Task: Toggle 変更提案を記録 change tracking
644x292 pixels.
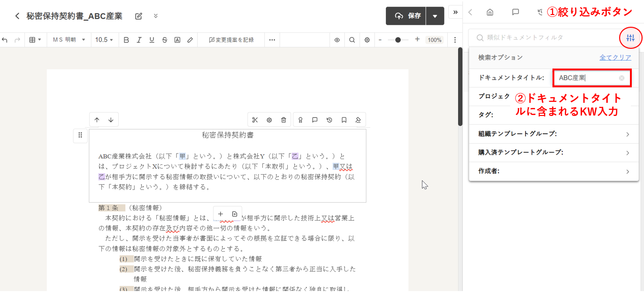Action: coord(231,40)
